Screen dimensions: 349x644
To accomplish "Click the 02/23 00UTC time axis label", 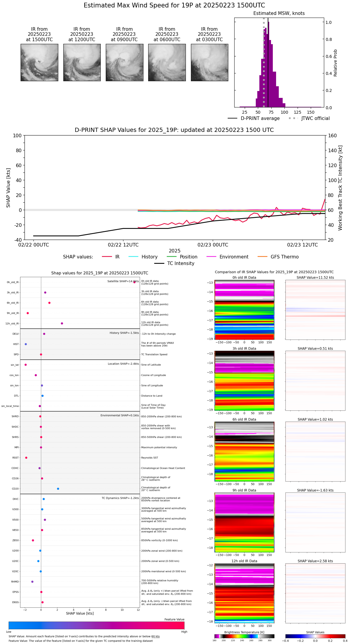I will [213, 245].
